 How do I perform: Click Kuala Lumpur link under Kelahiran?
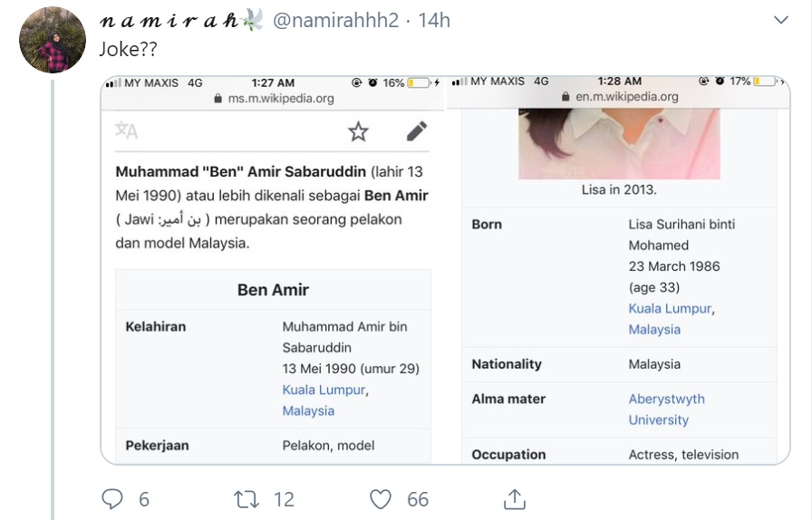click(x=324, y=390)
